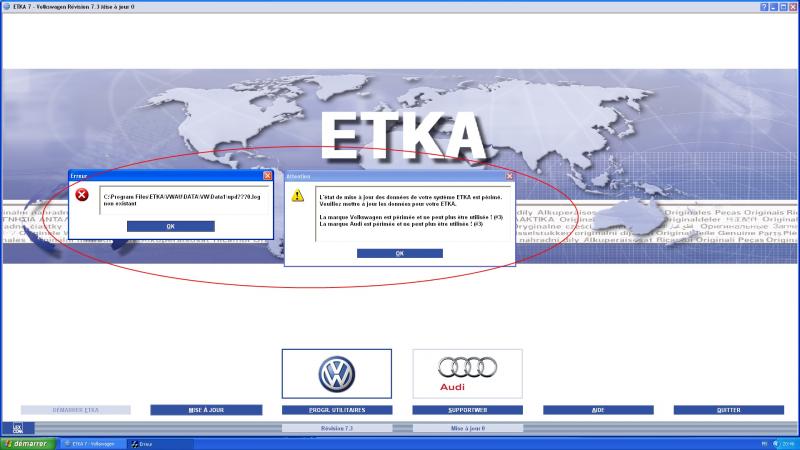
Task: Click the LexCom logo icon
Action: [17, 428]
